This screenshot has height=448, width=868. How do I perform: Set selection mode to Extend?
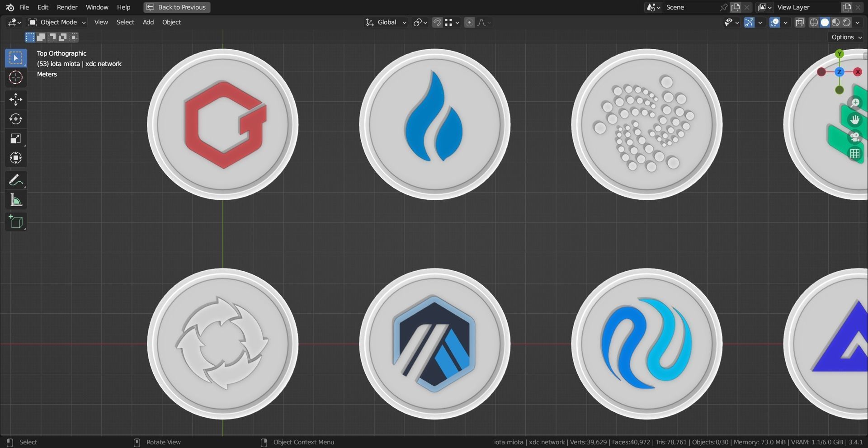pyautogui.click(x=41, y=37)
